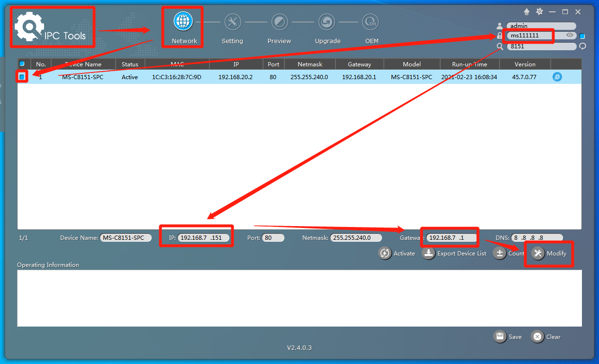599x364 pixels.
Task: Select the Active status cell in row 1
Action: pos(130,77)
